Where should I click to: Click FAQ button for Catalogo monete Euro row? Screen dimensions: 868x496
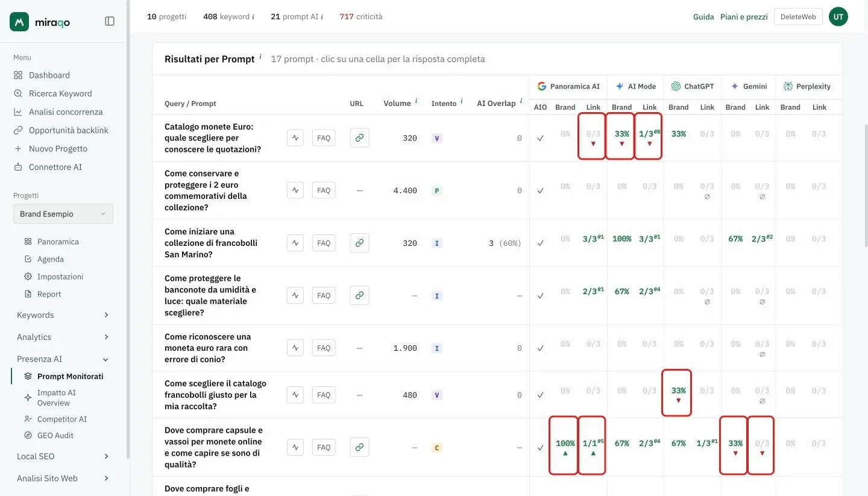(x=324, y=138)
